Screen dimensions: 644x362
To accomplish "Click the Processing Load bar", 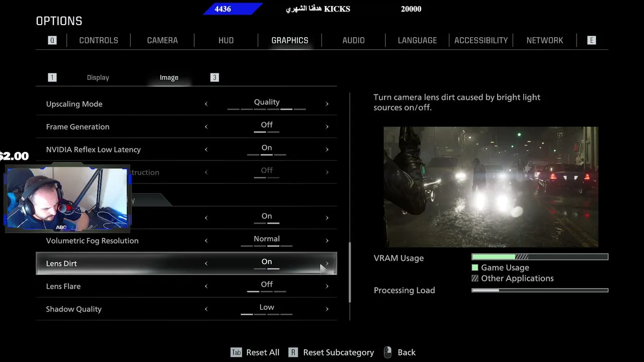I will [540, 290].
